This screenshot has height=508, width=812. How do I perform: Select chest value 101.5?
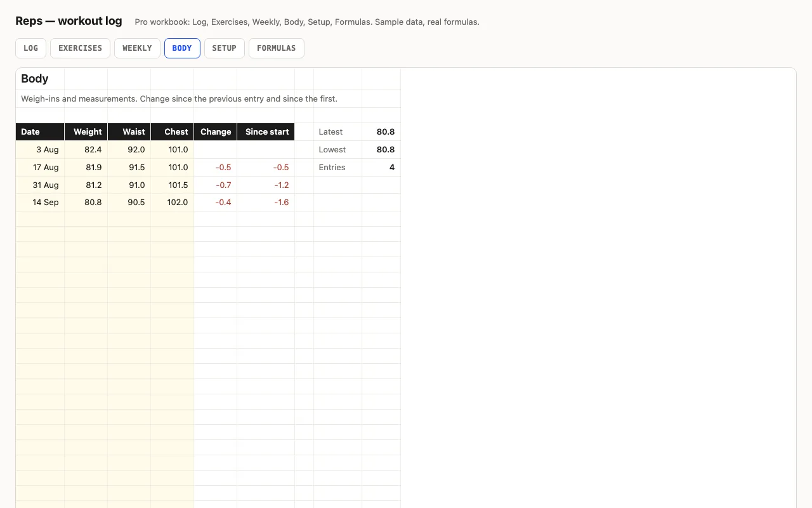coord(173,185)
